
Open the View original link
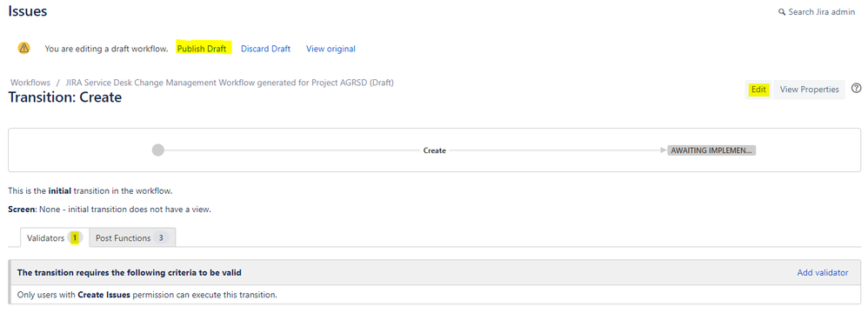tap(331, 49)
